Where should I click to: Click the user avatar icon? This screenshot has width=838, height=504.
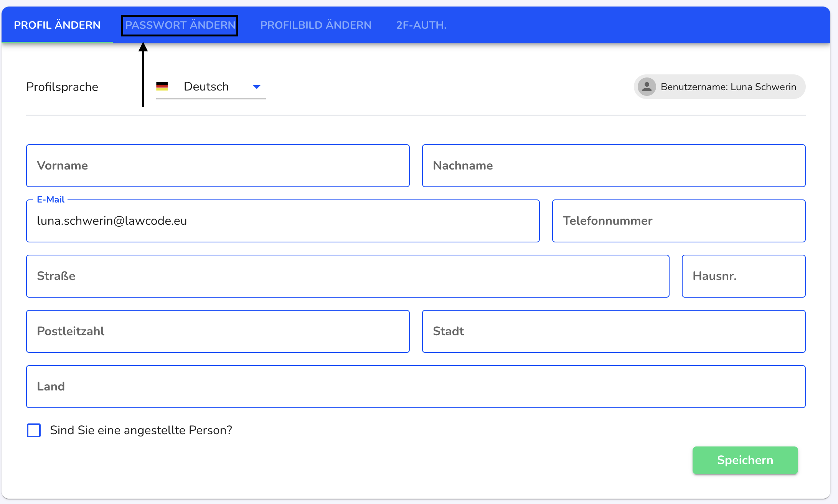tap(647, 87)
